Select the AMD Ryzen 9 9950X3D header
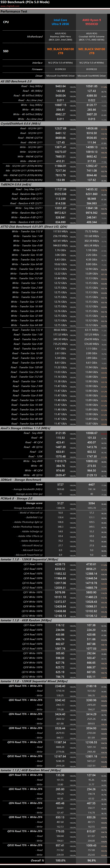The height and width of the screenshot is (868, 110). [x=92, y=22]
